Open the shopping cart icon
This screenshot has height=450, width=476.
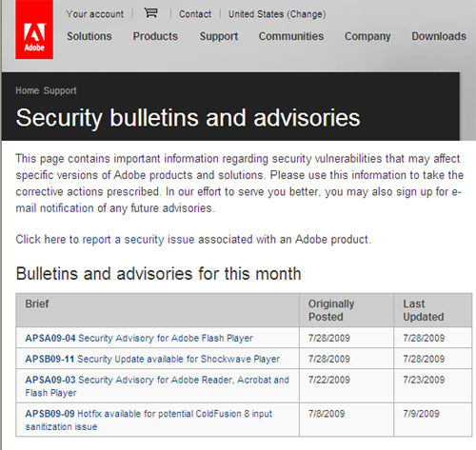(150, 13)
